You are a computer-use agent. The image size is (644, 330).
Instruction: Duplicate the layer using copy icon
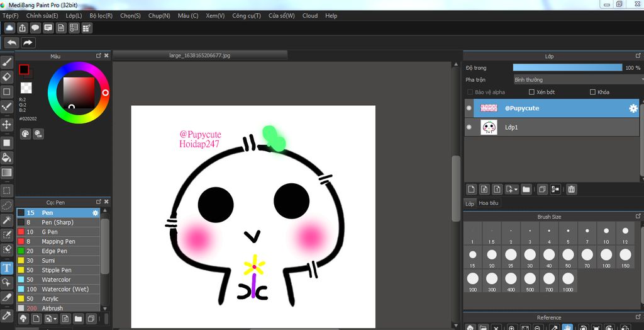point(542,190)
